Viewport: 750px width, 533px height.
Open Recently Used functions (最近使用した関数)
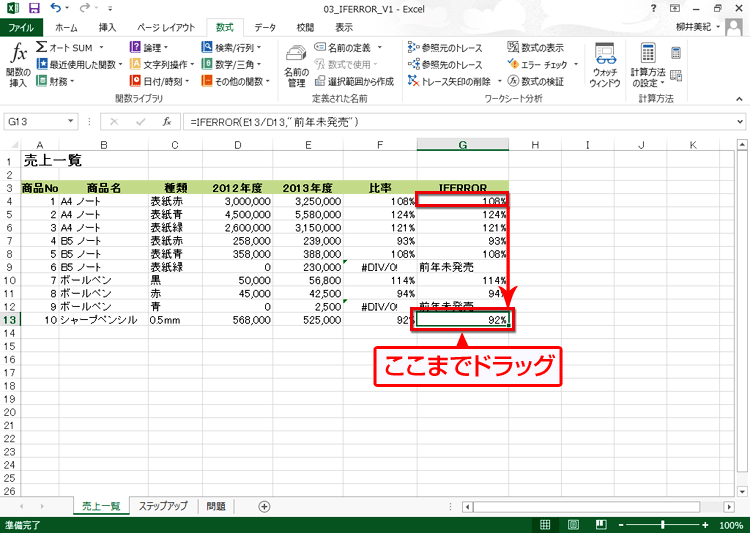[x=80, y=64]
